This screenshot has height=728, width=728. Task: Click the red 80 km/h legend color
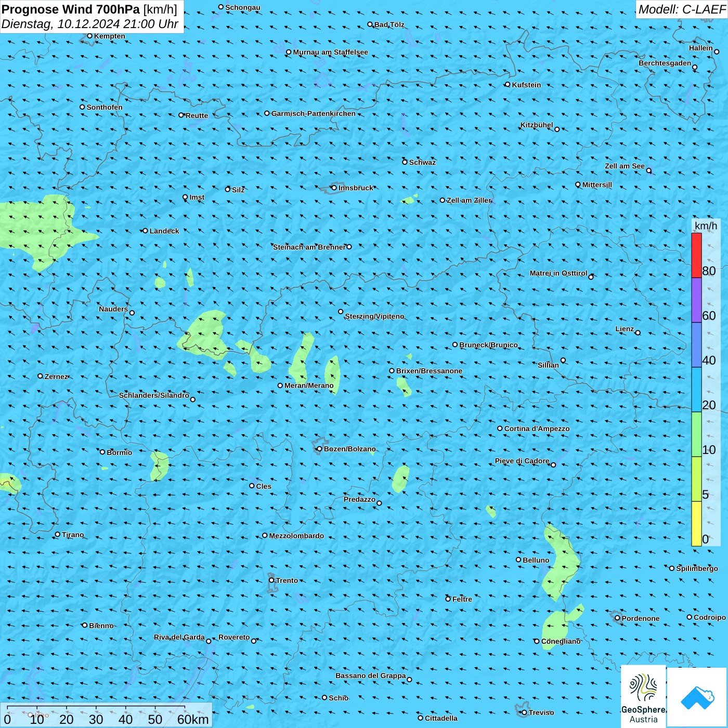[x=696, y=255]
